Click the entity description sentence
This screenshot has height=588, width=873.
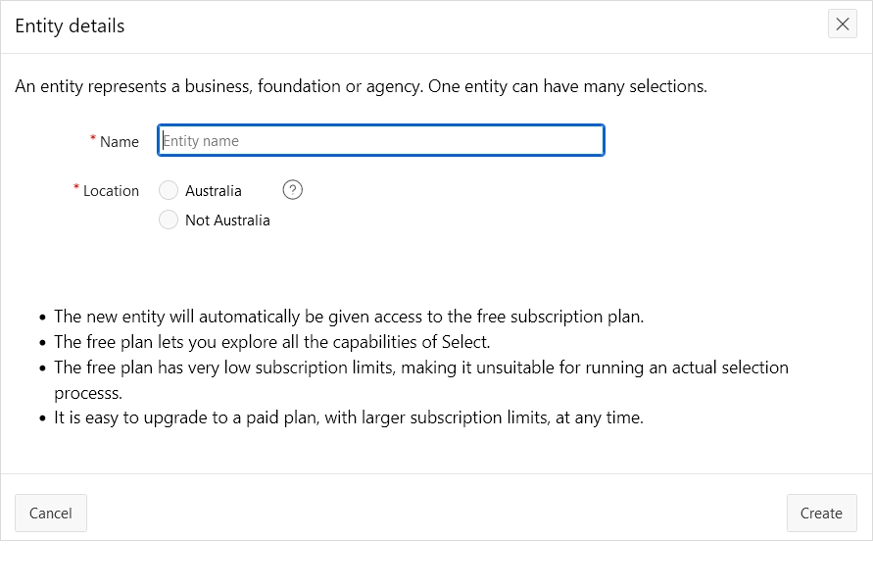click(361, 86)
